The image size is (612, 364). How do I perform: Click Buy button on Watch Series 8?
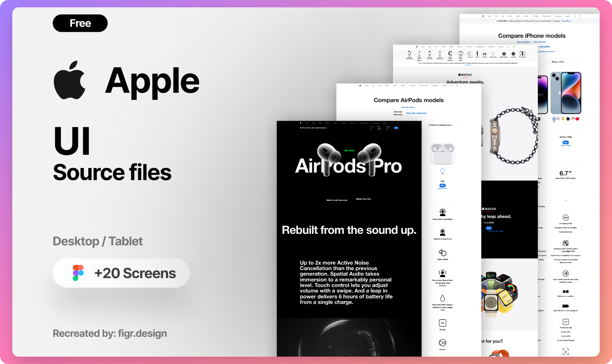(x=489, y=228)
